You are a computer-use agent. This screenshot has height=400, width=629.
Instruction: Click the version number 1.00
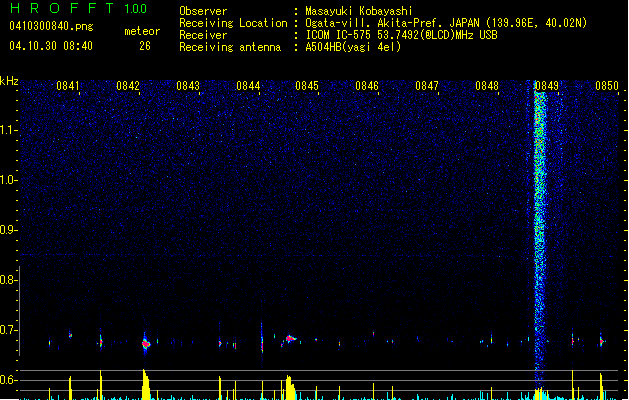click(x=136, y=9)
